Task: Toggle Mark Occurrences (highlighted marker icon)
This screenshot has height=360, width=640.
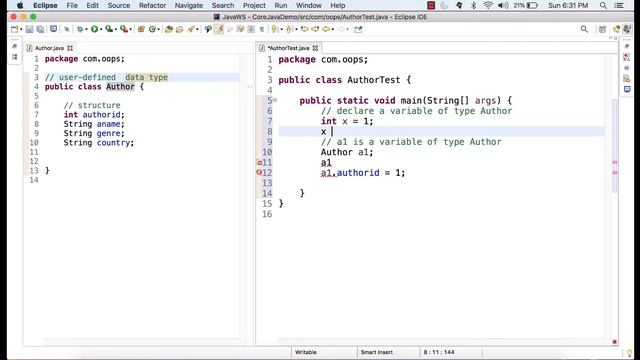Action: pyautogui.click(x=219, y=29)
